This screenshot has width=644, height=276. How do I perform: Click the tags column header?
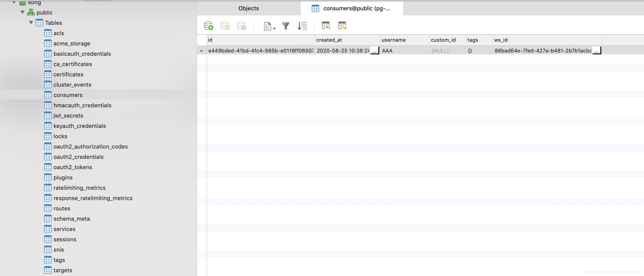pyautogui.click(x=479, y=40)
